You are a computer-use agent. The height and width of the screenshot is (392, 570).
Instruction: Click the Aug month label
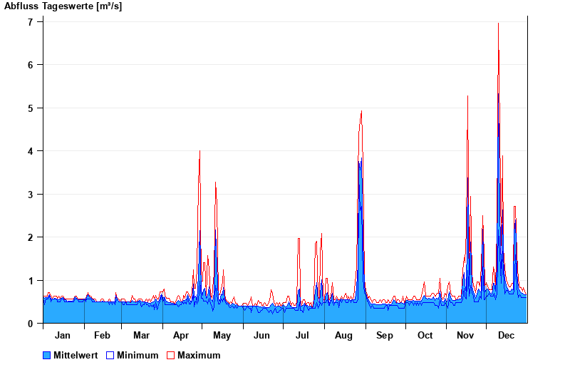tap(344, 335)
